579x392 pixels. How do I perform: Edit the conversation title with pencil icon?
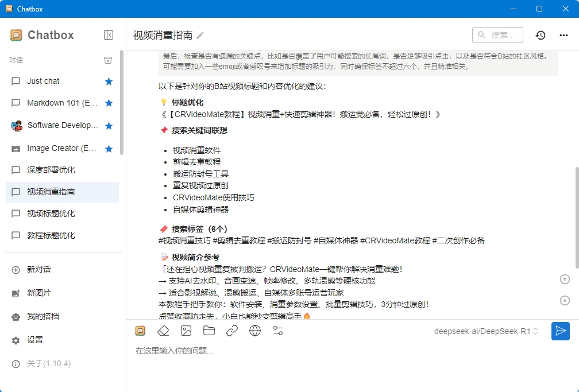[200, 36]
